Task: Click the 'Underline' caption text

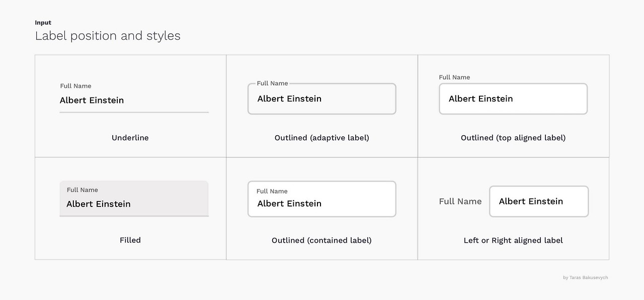Action: 130,137
